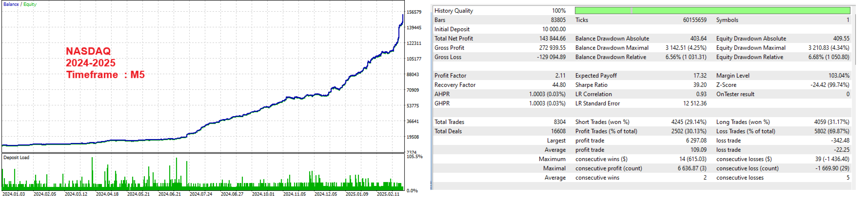Select largest loss trade value -342.48
Screen dimensions: 868x204
tap(840, 141)
